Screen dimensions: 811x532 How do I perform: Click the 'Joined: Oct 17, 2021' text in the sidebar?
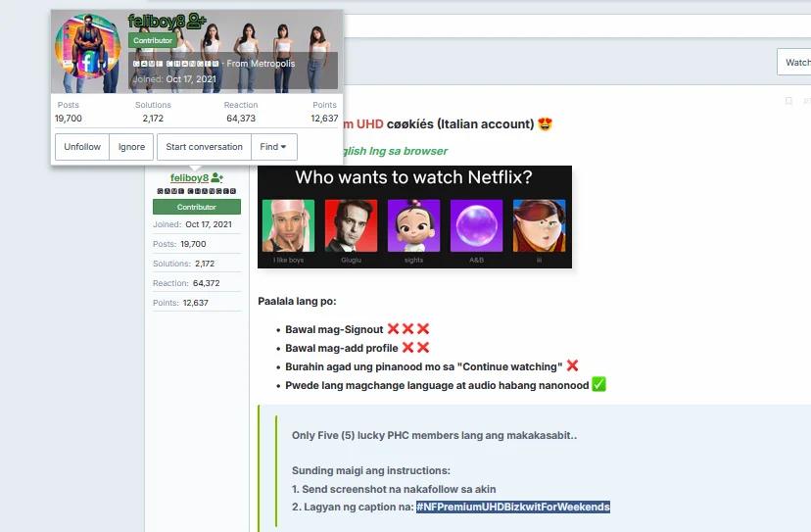(x=192, y=224)
